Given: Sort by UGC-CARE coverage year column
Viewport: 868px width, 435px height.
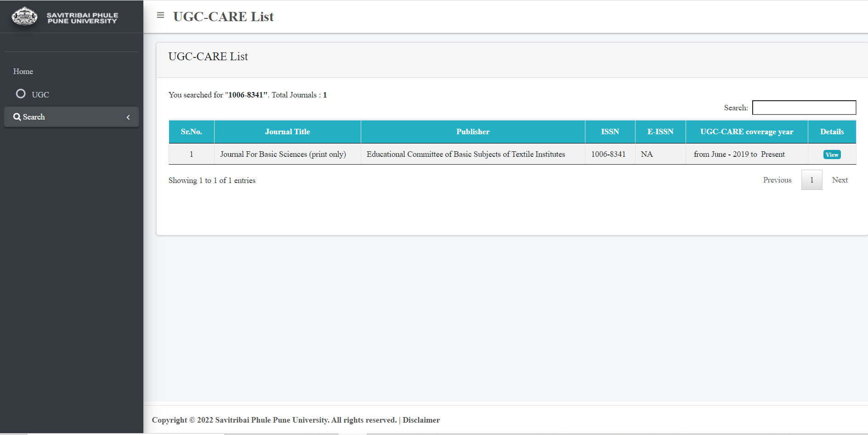Looking at the screenshot, I should tap(746, 132).
